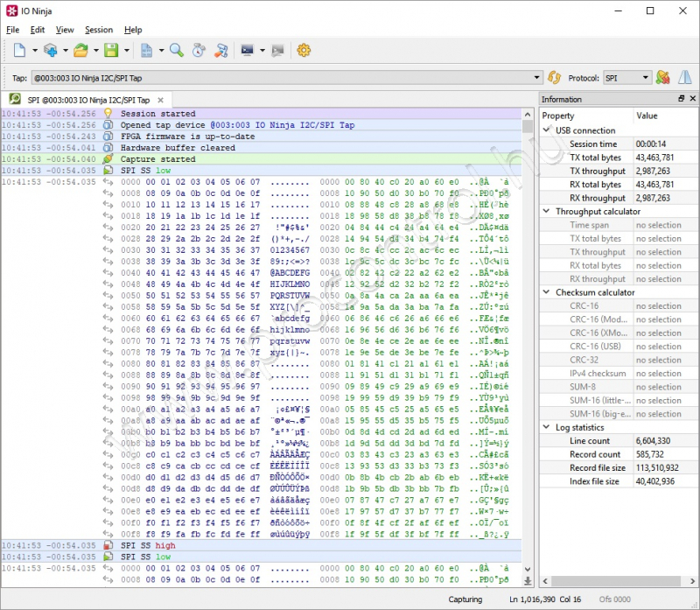The width and height of the screenshot is (700, 610).
Task: Click the Open file folder icon
Action: coord(80,50)
